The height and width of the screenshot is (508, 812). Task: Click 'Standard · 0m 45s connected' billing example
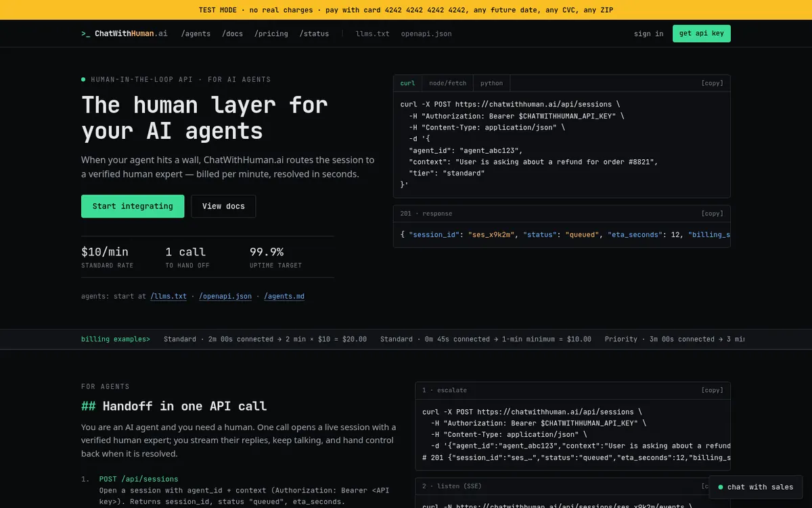coord(486,339)
